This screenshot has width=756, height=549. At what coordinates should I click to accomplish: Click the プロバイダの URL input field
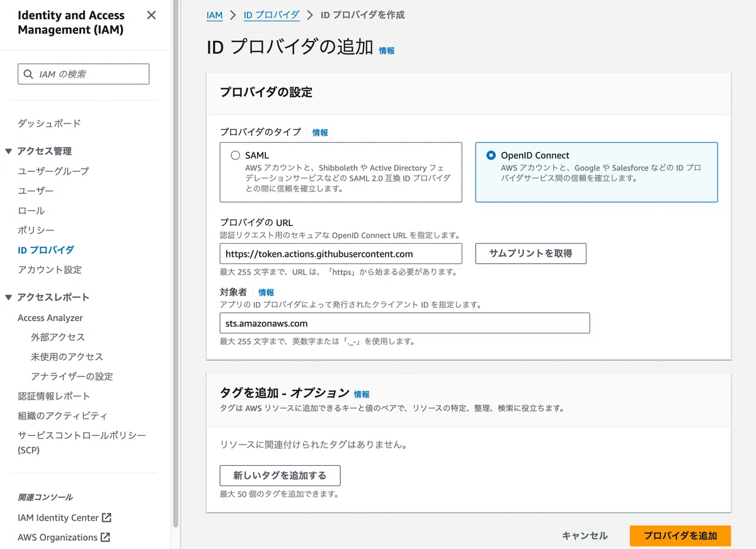(341, 254)
